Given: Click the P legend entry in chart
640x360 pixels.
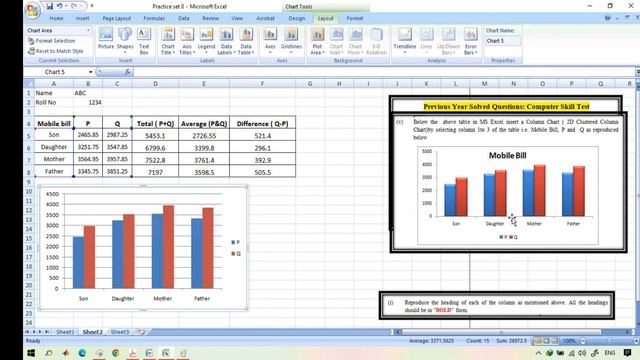Looking at the screenshot, I should [x=236, y=242].
